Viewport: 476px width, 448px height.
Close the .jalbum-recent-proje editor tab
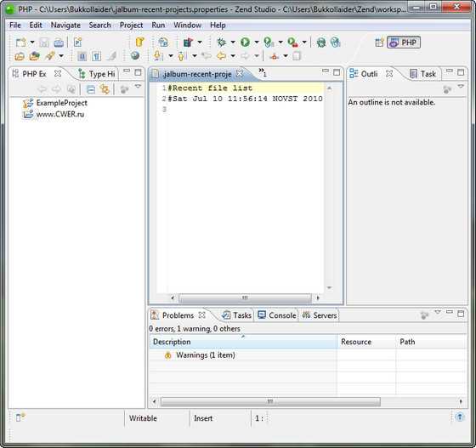click(x=240, y=74)
